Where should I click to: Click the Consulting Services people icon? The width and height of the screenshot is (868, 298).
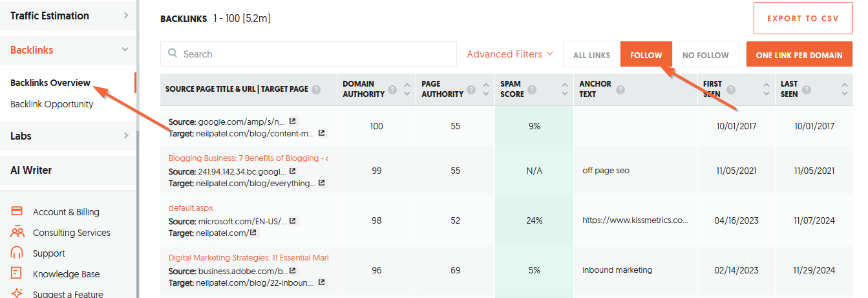[x=17, y=232]
